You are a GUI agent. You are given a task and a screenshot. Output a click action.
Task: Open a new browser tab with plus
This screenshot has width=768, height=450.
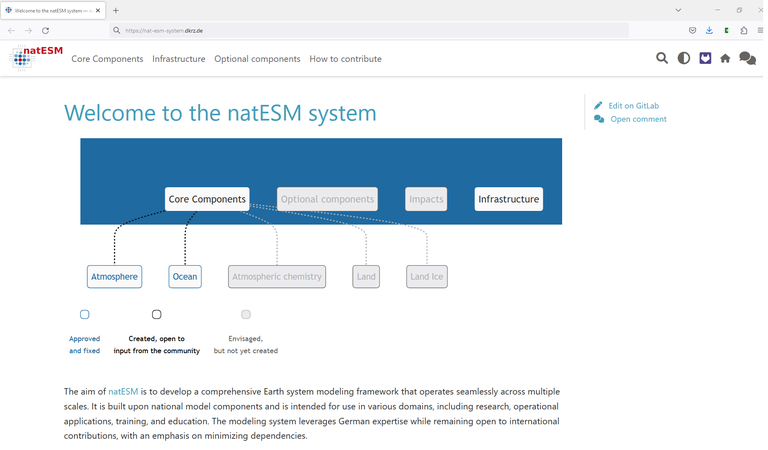click(x=116, y=10)
